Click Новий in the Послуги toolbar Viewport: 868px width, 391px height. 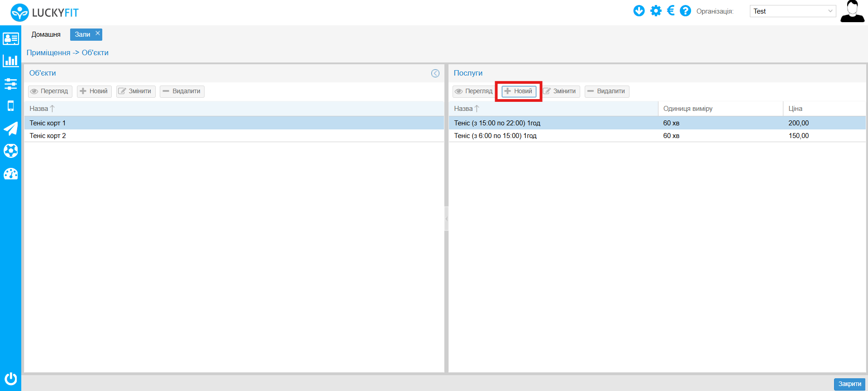pos(519,91)
